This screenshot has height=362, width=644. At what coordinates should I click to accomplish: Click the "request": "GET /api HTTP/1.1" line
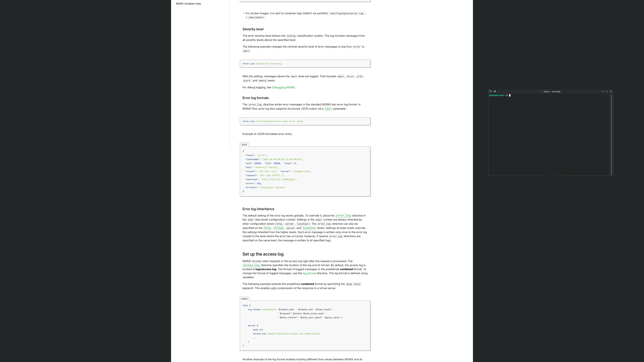tap(265, 175)
